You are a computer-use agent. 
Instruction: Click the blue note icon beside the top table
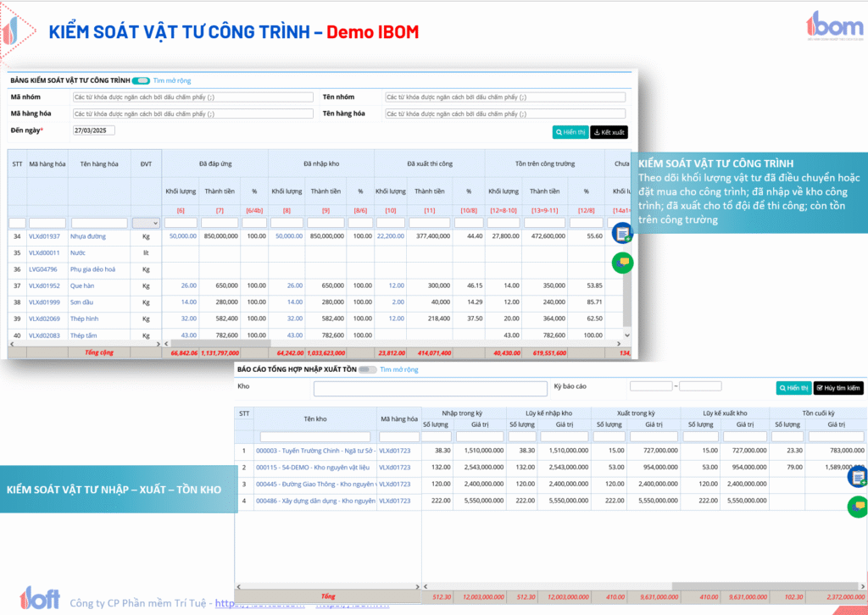[622, 233]
